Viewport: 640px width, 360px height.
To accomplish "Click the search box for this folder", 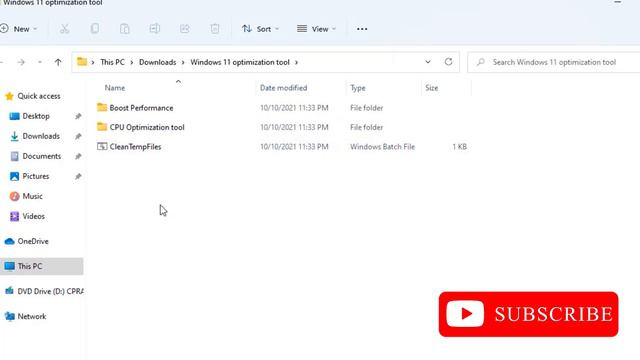I will (554, 62).
